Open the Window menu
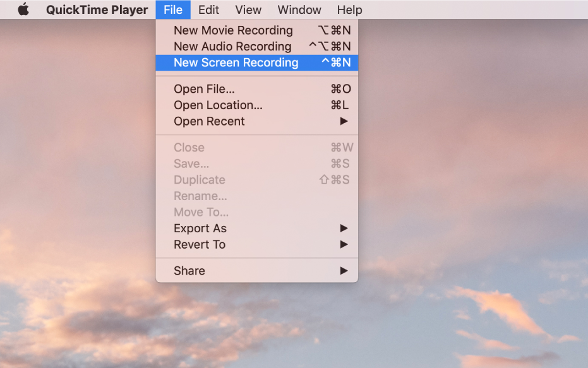The height and width of the screenshot is (368, 588). tap(299, 9)
